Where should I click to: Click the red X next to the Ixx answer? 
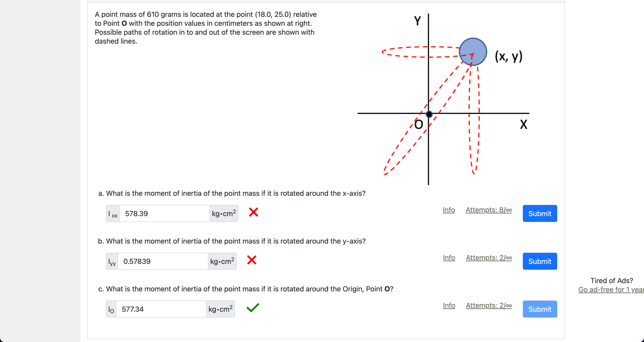click(x=253, y=213)
